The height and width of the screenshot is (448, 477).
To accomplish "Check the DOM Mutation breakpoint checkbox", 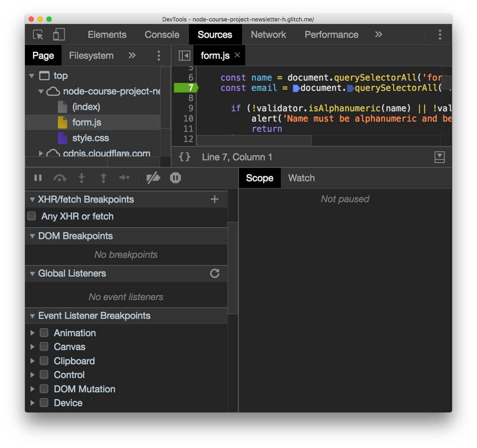I will click(44, 389).
